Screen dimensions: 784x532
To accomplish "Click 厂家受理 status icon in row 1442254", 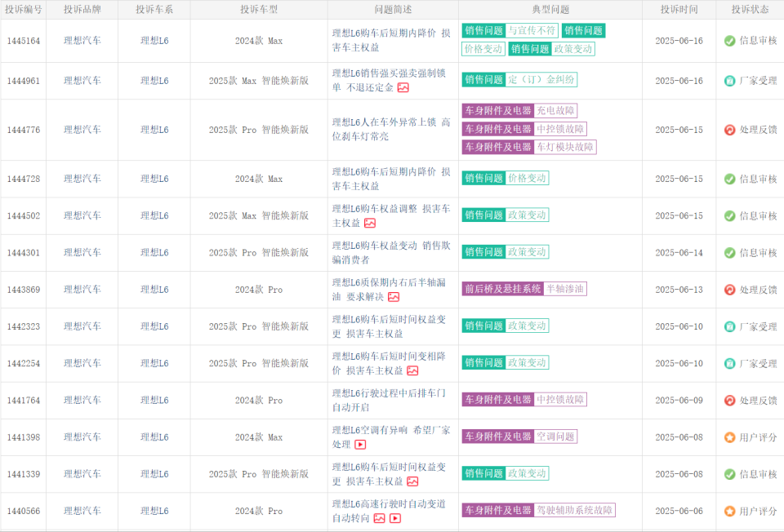I will click(x=729, y=364).
